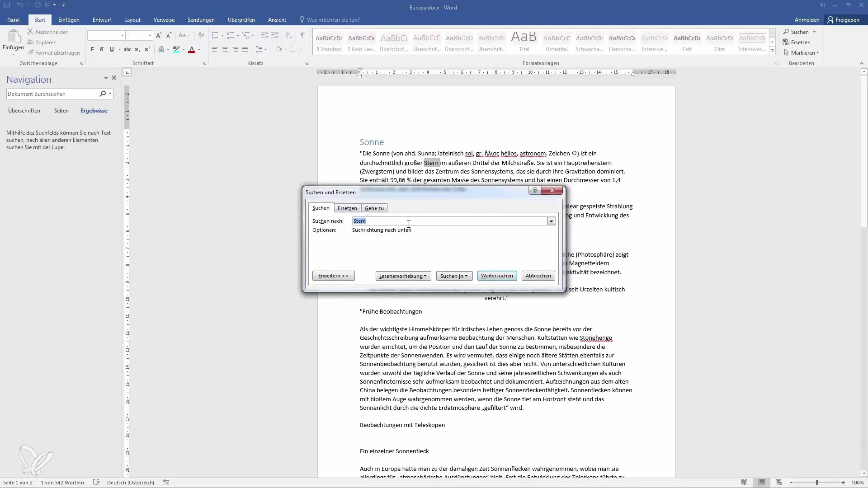Click the Suchen nach input field
This screenshot has width=868, height=488.
click(450, 221)
